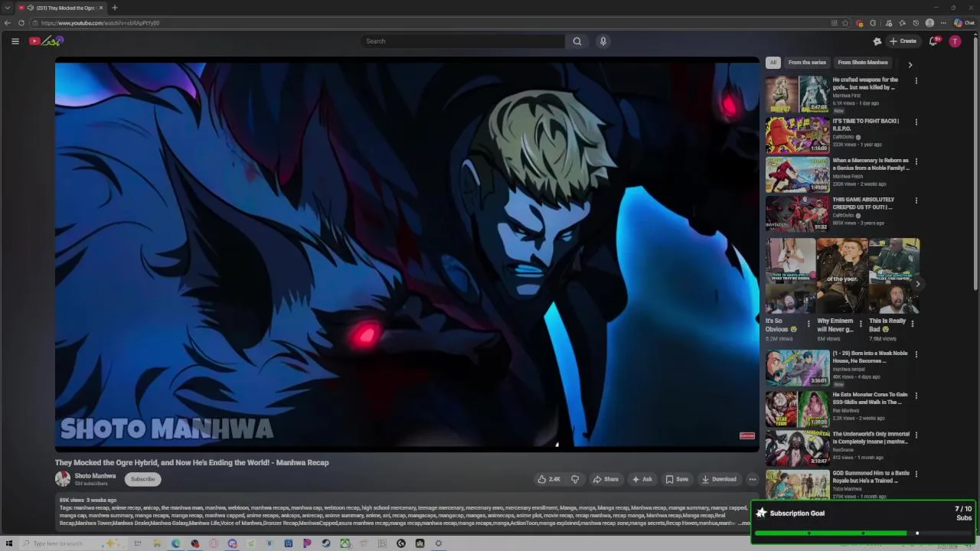This screenshot has width=980, height=551.
Task: Reload the page with refresh icon
Action: tap(21, 23)
